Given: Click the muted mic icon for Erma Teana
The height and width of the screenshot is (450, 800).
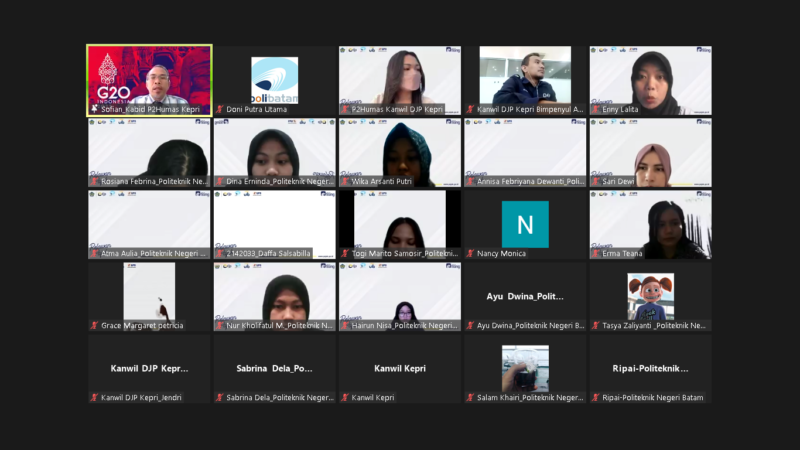Looking at the screenshot, I should pyautogui.click(x=596, y=253).
